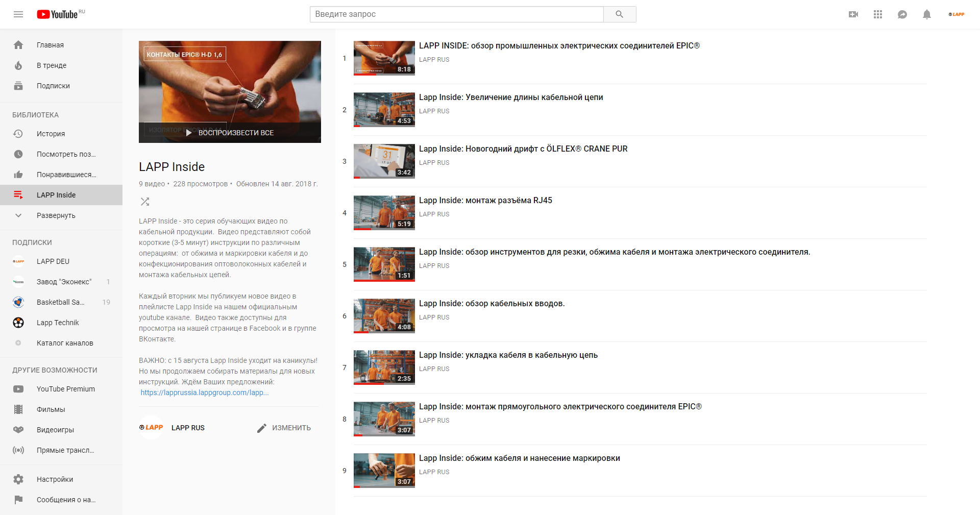The height and width of the screenshot is (515, 980).
Task: Click the Каталог каналов plus icon
Action: point(18,343)
